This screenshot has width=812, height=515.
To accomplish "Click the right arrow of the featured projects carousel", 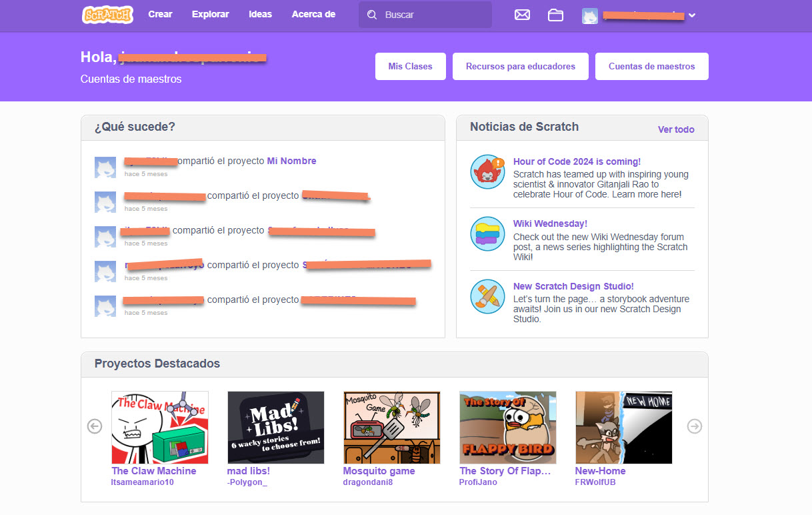I will [695, 426].
